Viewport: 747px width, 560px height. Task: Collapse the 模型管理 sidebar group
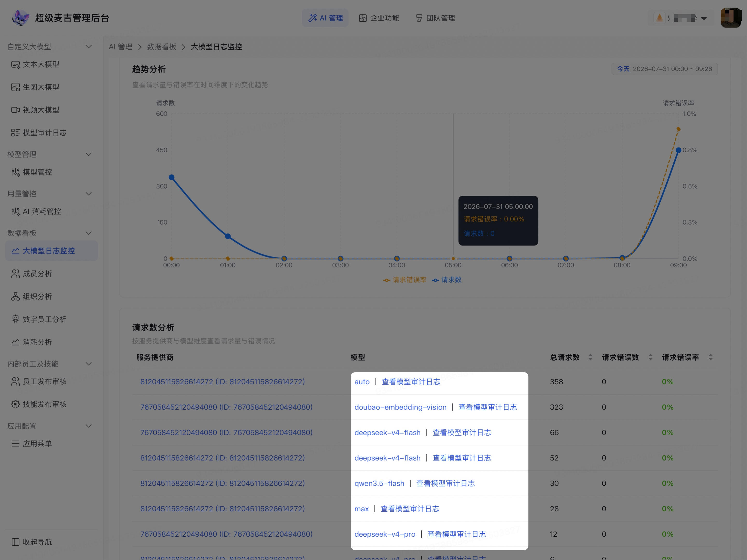pyautogui.click(x=88, y=154)
